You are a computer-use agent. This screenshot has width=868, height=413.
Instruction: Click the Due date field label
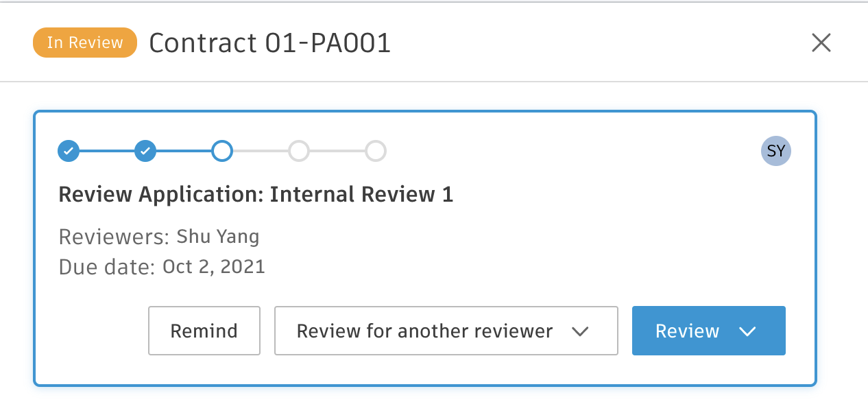[107, 266]
